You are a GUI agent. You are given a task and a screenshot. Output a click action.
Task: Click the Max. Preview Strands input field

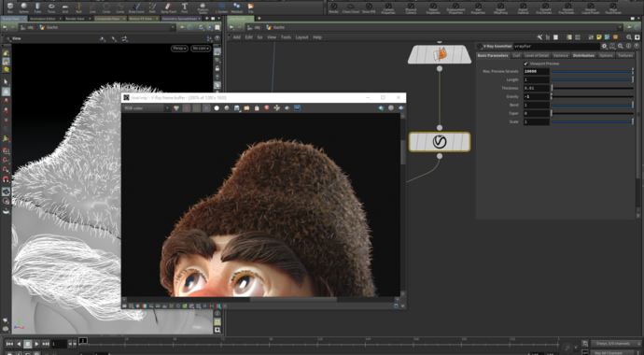[x=537, y=72]
